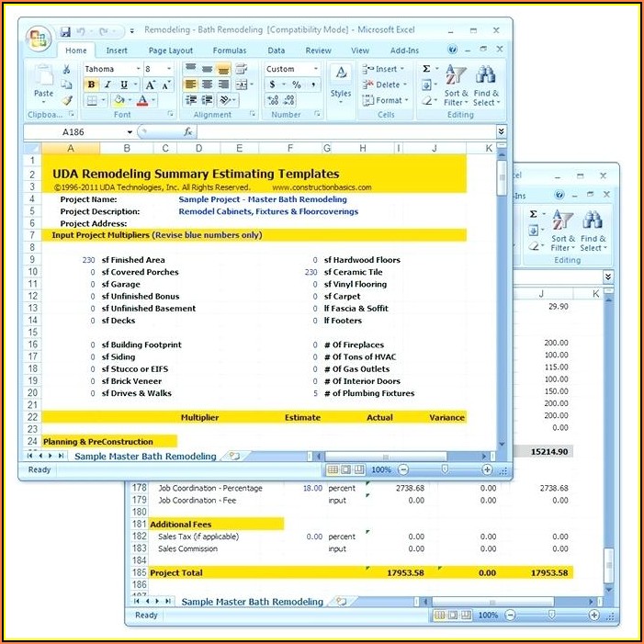644x644 pixels.
Task: Open the Custom number format dropdown
Action: coord(315,69)
